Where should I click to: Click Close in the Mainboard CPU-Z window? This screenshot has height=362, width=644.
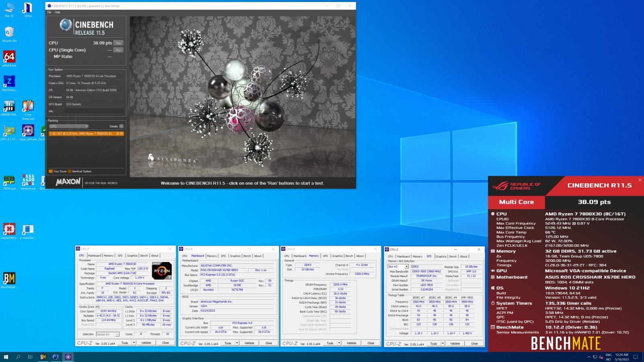pyautogui.click(x=268, y=343)
